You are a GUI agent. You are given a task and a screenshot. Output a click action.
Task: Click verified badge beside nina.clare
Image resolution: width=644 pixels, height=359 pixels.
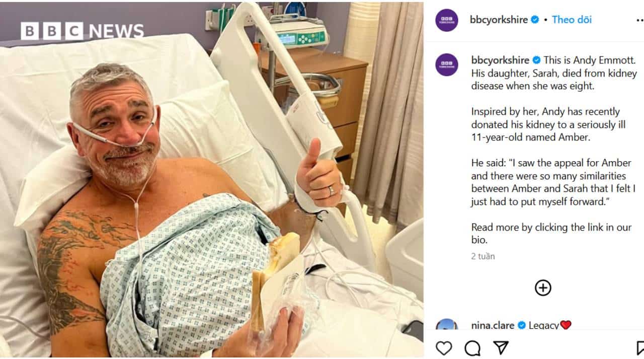point(522,325)
